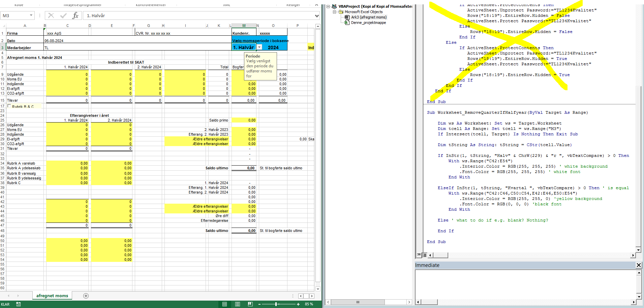Toggle the Rubrik B & C checkbox
This screenshot has height=308, width=644.
(x=9, y=106)
